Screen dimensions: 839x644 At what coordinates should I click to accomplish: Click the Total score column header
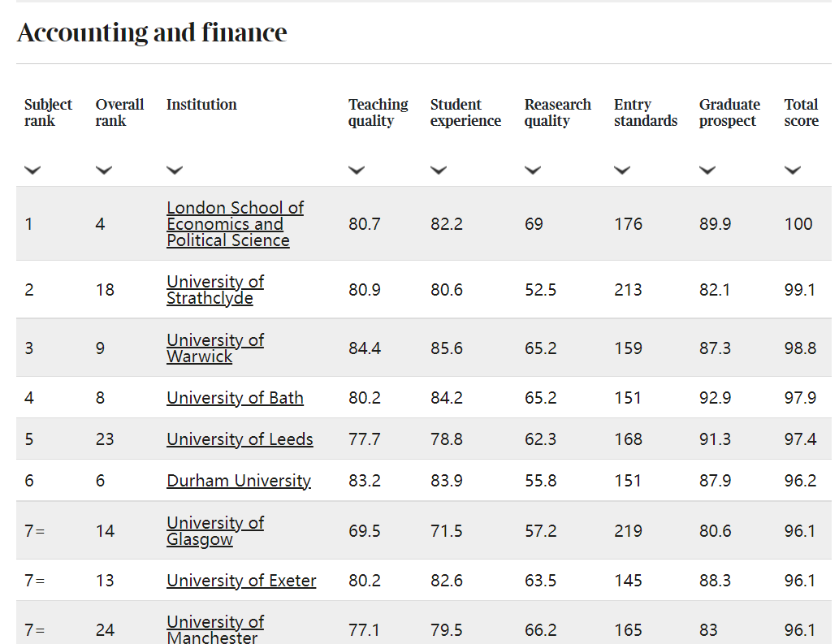[801, 113]
